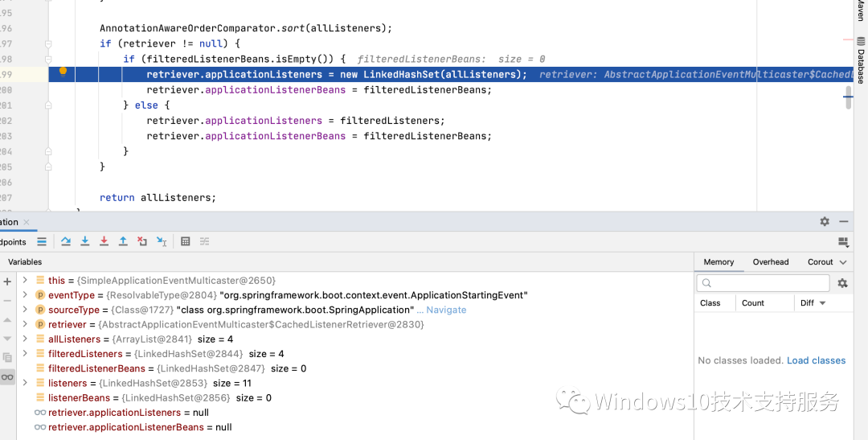Click the Navigate link on sourceType row
This screenshot has height=440, width=868.
click(446, 310)
